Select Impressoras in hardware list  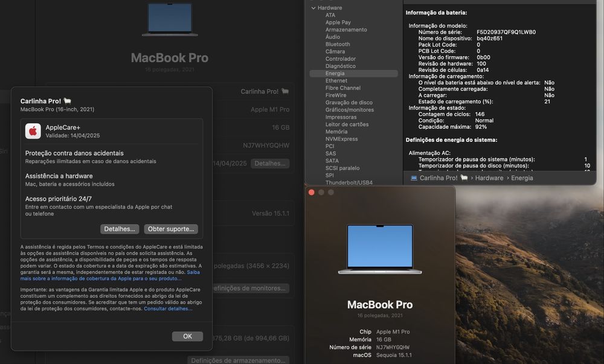[x=341, y=117]
